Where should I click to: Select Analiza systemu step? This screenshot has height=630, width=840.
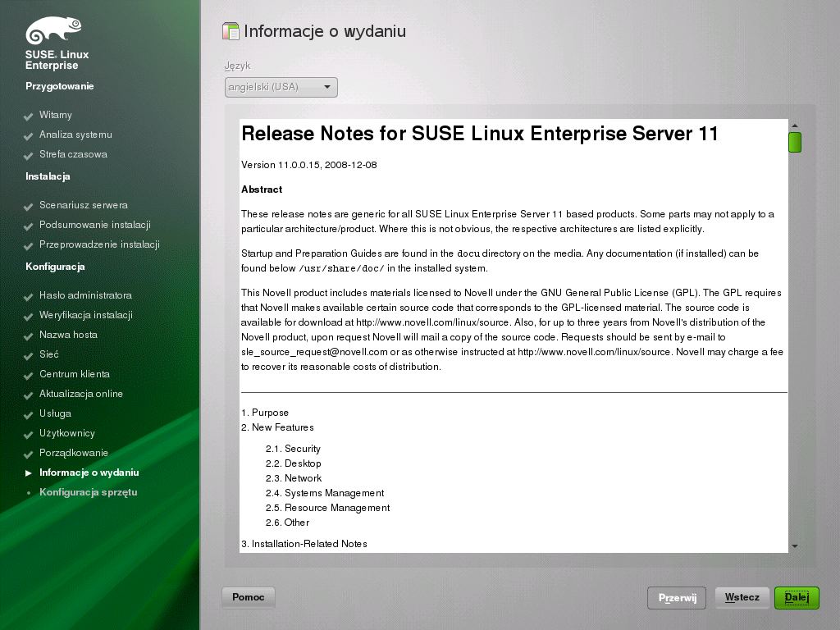[x=75, y=135]
